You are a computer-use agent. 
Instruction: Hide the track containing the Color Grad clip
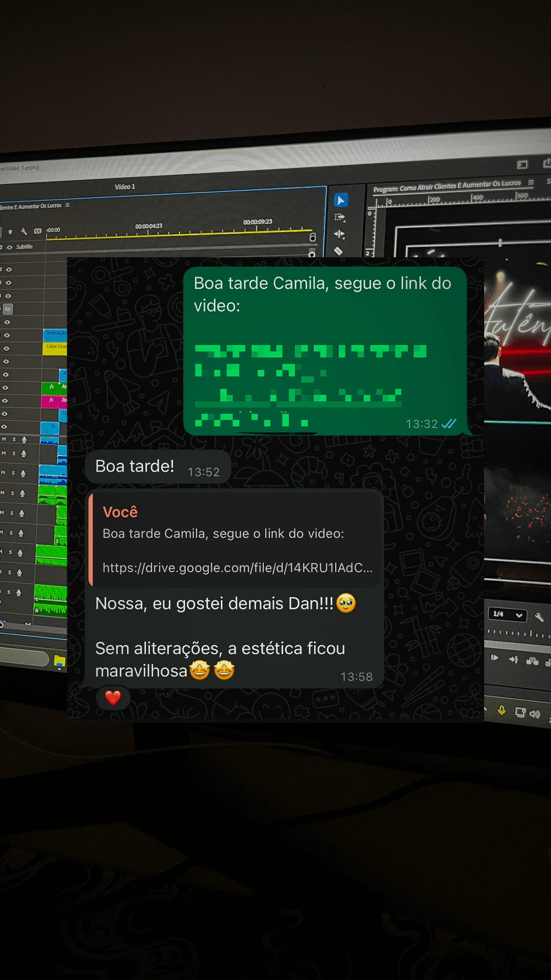tap(6, 349)
